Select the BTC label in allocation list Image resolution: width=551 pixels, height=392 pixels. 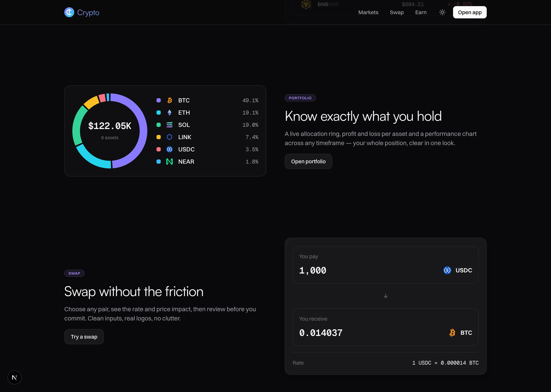coord(184,100)
